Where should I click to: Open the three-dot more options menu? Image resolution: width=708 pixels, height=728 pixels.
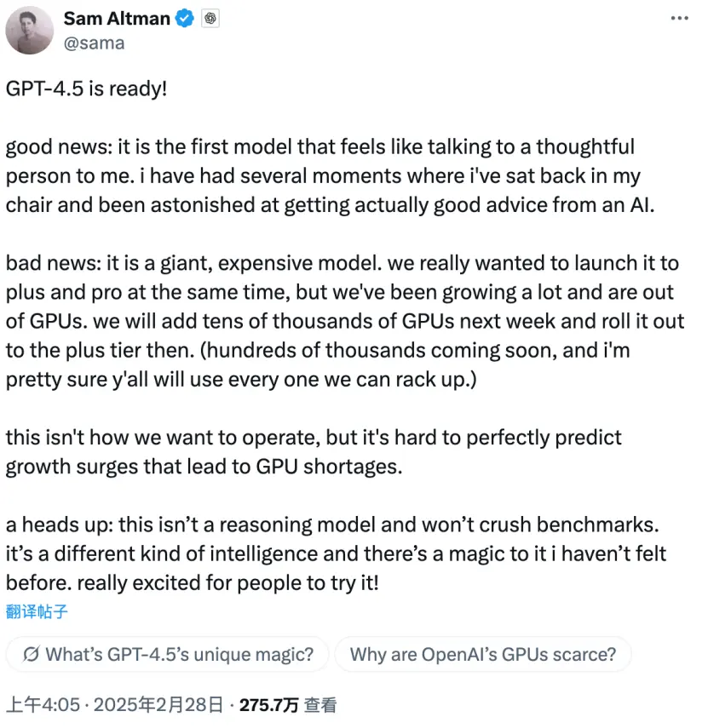678,18
